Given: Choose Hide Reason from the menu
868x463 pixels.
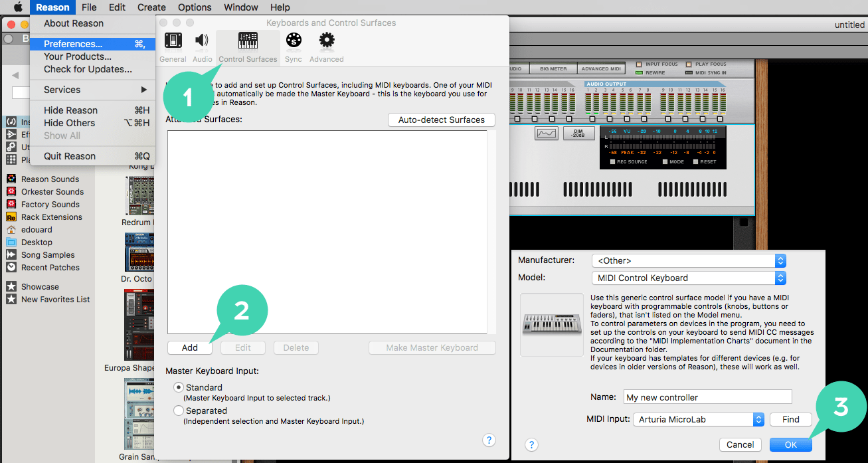Looking at the screenshot, I should (93, 110).
